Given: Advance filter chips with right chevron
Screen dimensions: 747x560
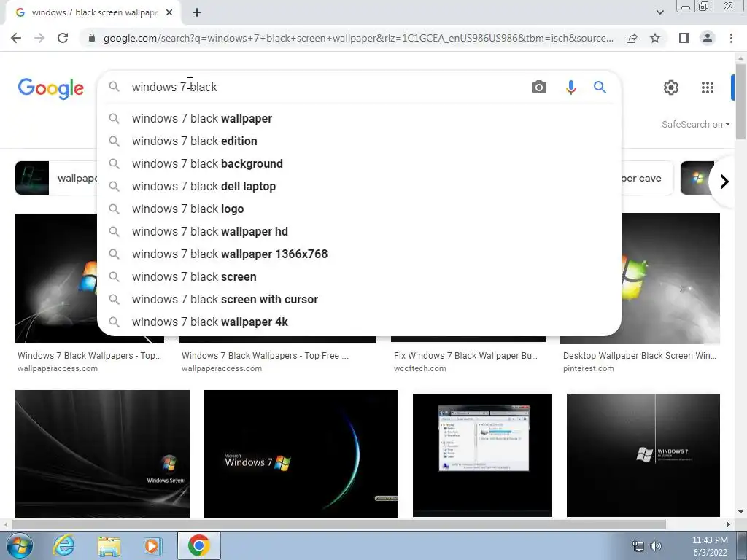Looking at the screenshot, I should (724, 182).
